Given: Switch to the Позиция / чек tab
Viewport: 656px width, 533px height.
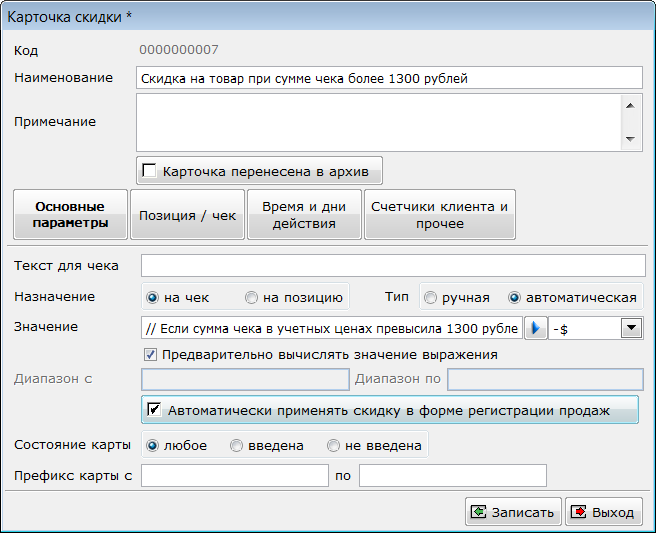Looking at the screenshot, I should [187, 215].
